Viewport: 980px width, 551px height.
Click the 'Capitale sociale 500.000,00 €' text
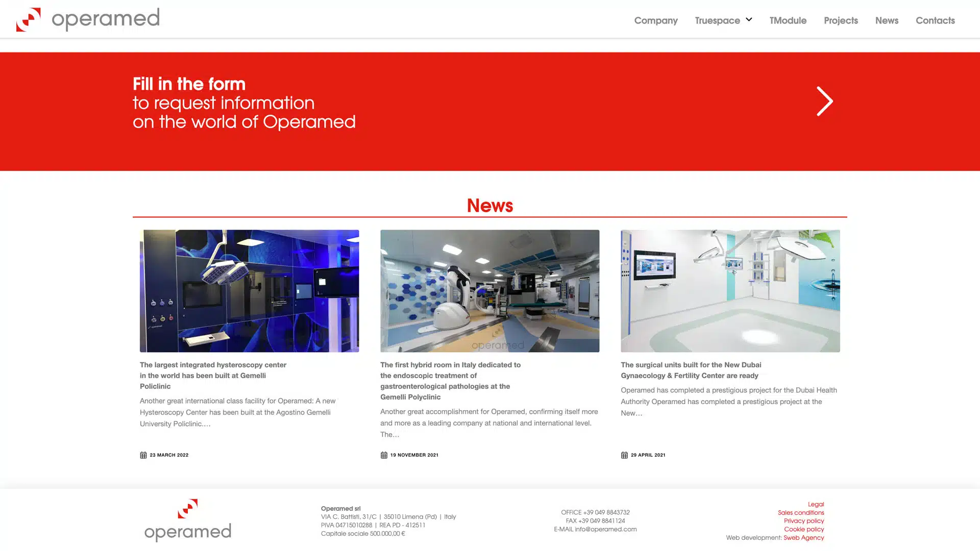tap(363, 534)
